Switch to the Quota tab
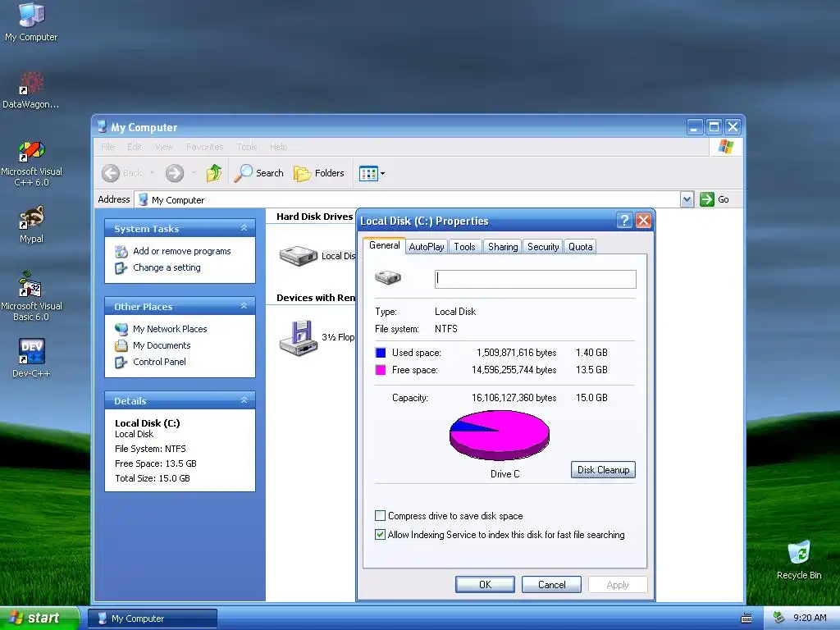The image size is (840, 630). (x=580, y=246)
